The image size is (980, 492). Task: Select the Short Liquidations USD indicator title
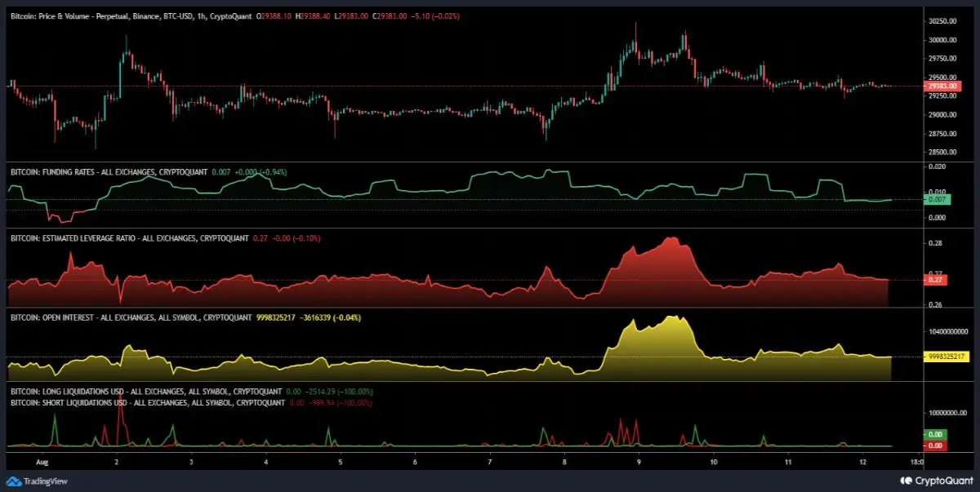pyautogui.click(x=147, y=403)
